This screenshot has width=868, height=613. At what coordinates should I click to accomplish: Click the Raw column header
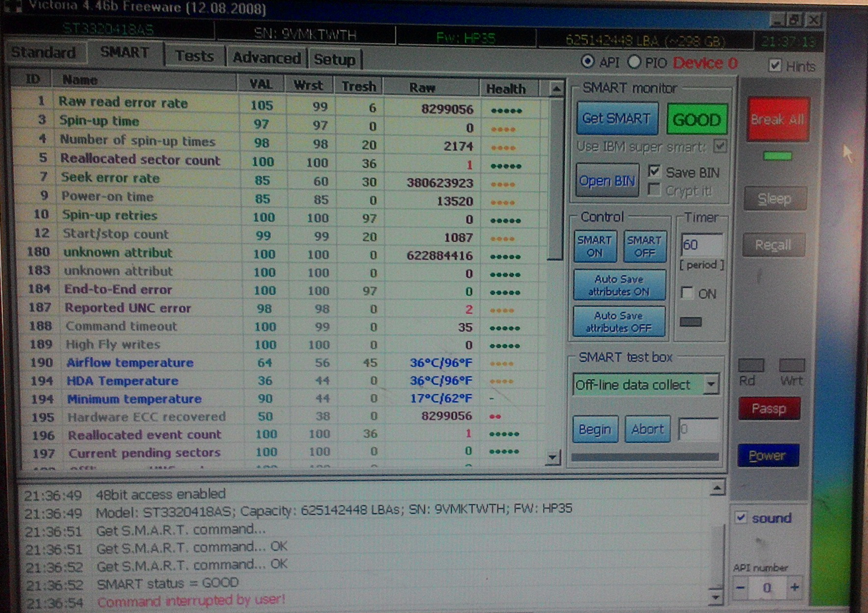pos(431,88)
